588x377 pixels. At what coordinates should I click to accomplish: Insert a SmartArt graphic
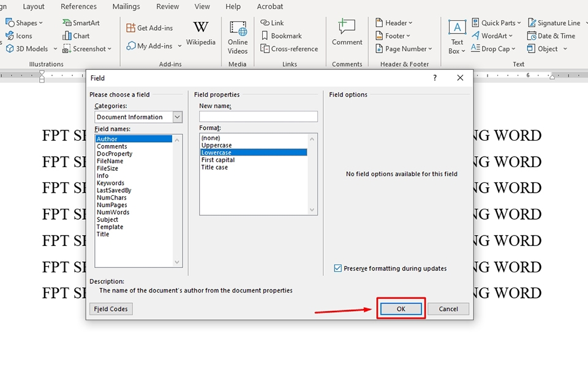(x=81, y=23)
